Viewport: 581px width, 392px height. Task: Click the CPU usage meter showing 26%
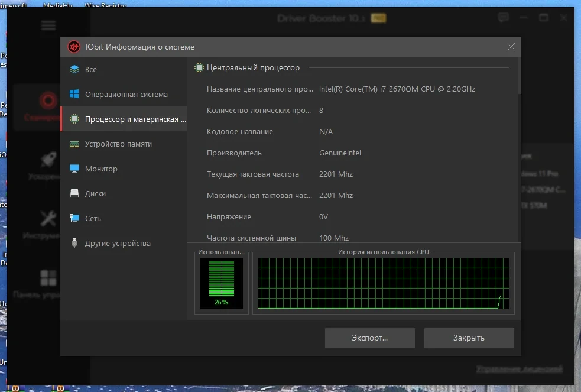pos(222,283)
